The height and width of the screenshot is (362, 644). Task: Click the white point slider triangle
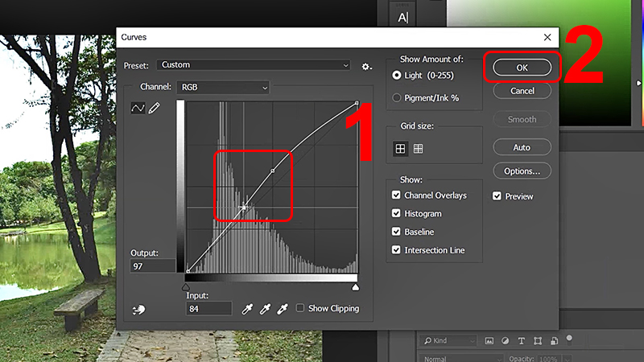coord(356,286)
